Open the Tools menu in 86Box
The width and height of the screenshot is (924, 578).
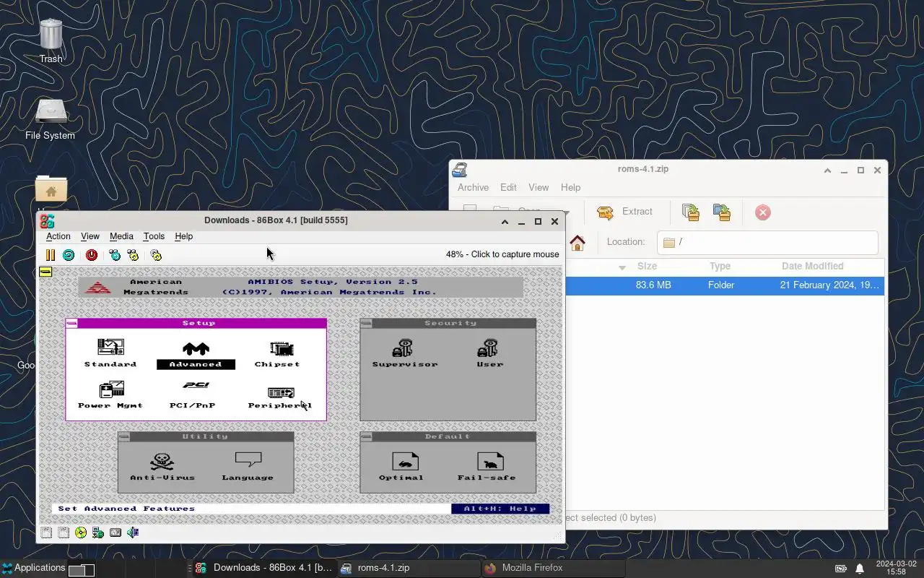click(x=154, y=236)
